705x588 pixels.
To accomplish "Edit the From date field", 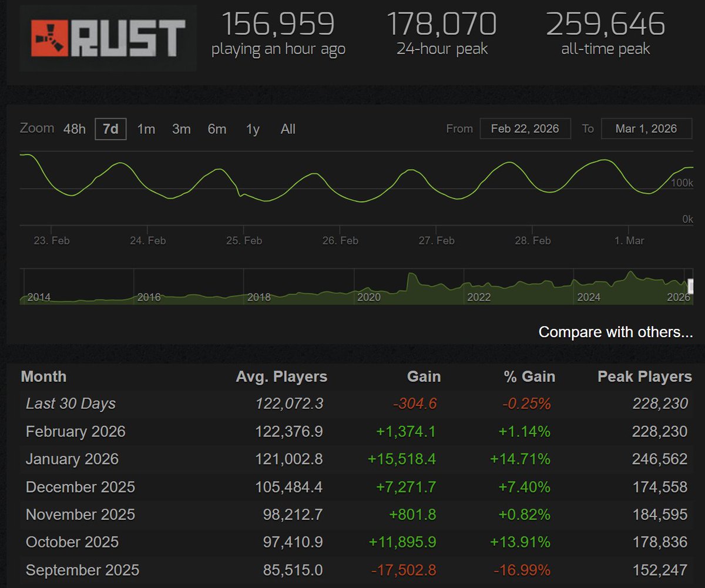I will [525, 129].
